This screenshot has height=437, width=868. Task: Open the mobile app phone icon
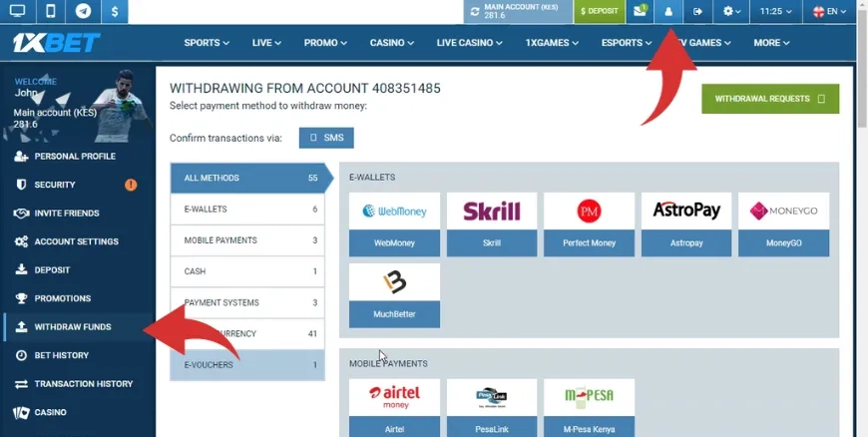click(x=50, y=11)
